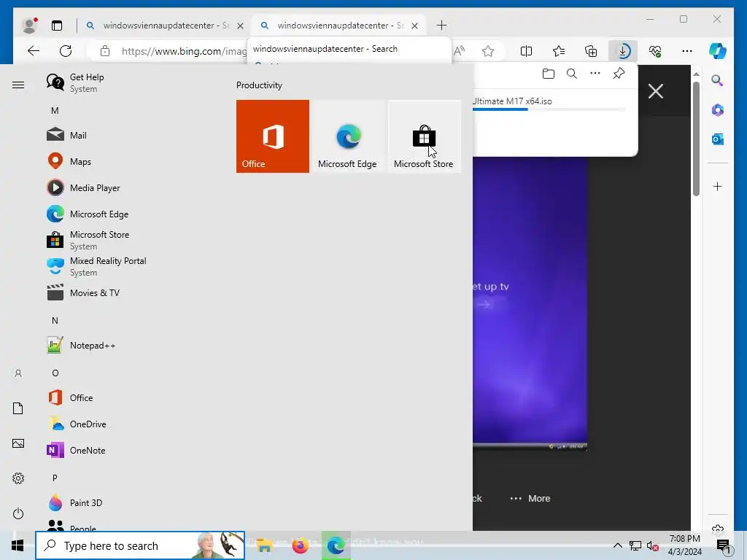Open Settings gear in Start sidebar

pyautogui.click(x=18, y=478)
